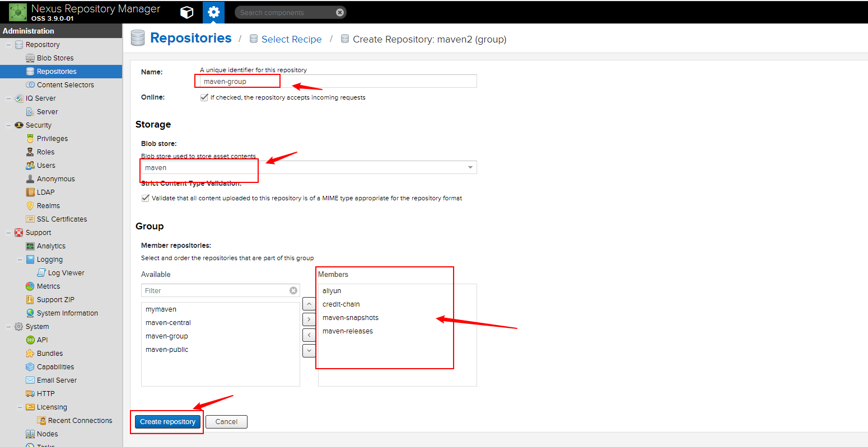Open Blob Stores in sidebar
868x447 pixels.
[x=55, y=58]
